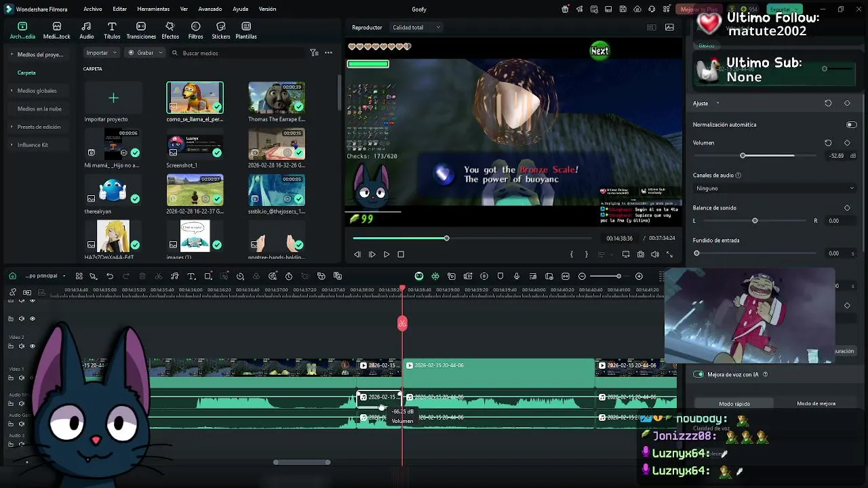868x488 pixels.
Task: Click the redo arrow in timeline toolbar
Action: pyautogui.click(x=125, y=276)
